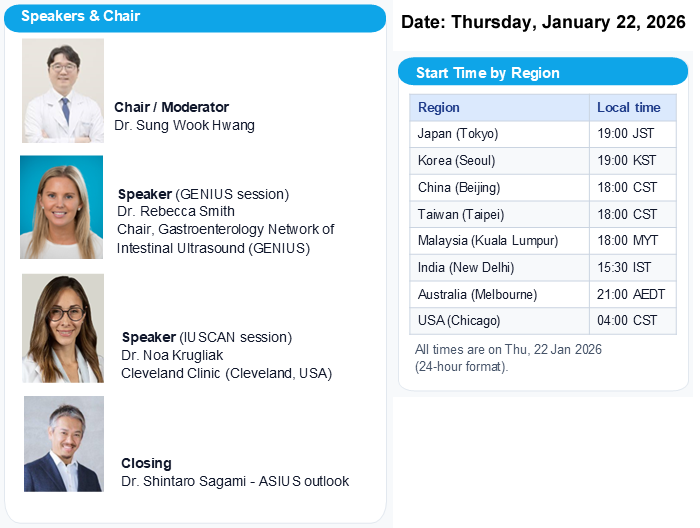Select the Taiwan (Taipei) region cell
Image resolution: width=700 pixels, height=528 pixels.
pyautogui.click(x=460, y=214)
